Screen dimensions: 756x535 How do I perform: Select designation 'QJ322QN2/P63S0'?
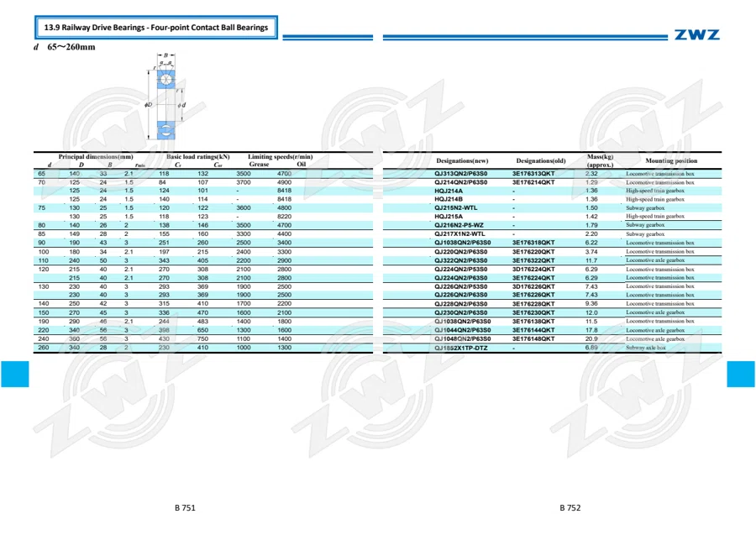coord(460,260)
